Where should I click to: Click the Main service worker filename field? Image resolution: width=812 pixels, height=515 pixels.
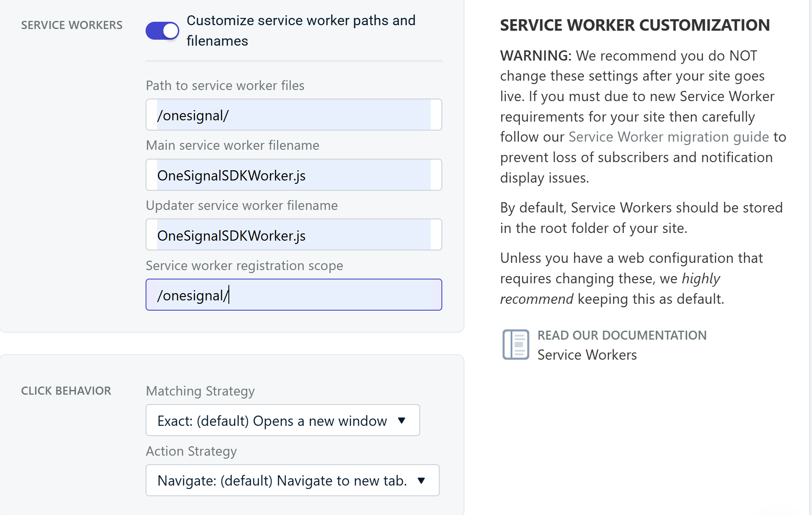click(x=294, y=175)
